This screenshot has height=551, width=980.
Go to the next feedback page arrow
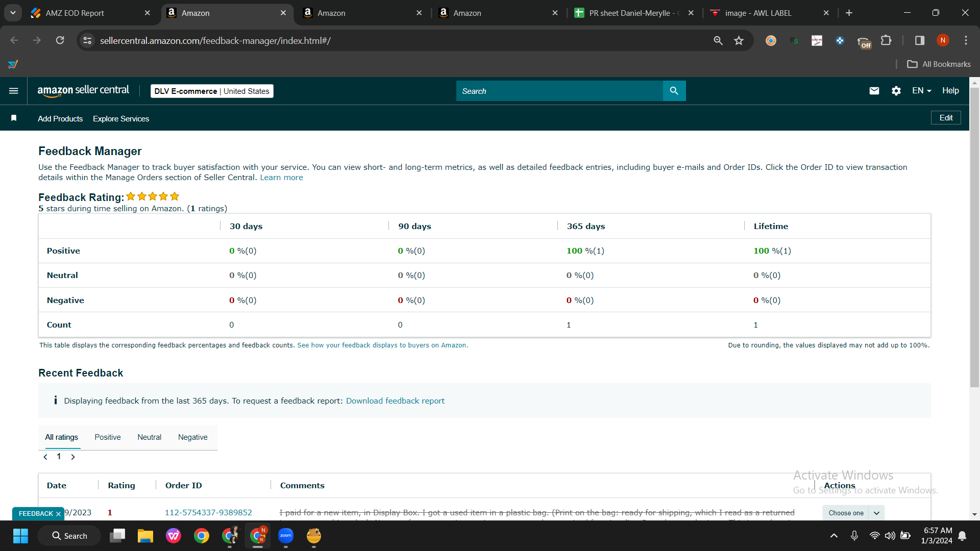pyautogui.click(x=72, y=457)
